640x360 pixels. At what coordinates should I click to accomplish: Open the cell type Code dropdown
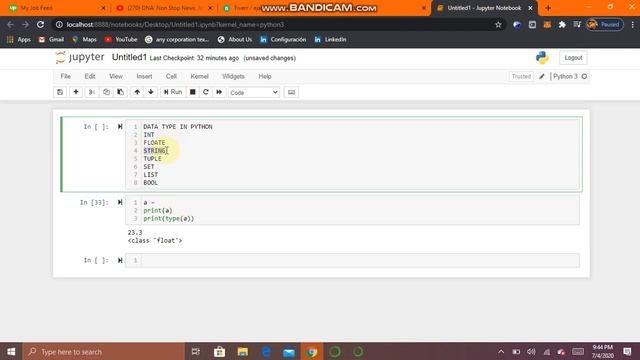(254, 93)
